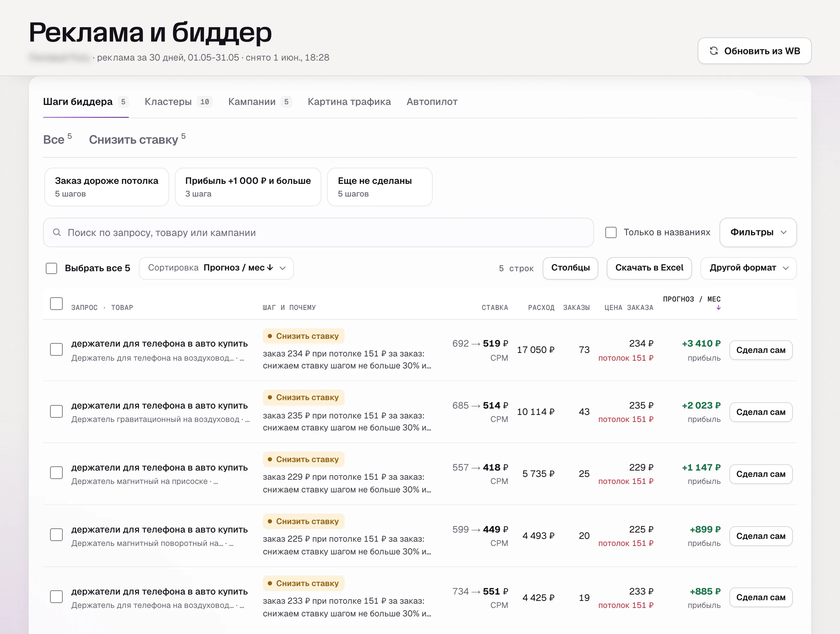
Task: Check the Выбрать все 5 checkbox
Action: coord(51,268)
